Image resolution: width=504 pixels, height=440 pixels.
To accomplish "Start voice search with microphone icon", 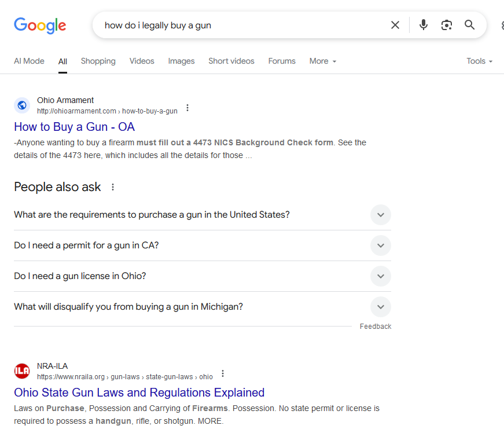I will (x=424, y=25).
